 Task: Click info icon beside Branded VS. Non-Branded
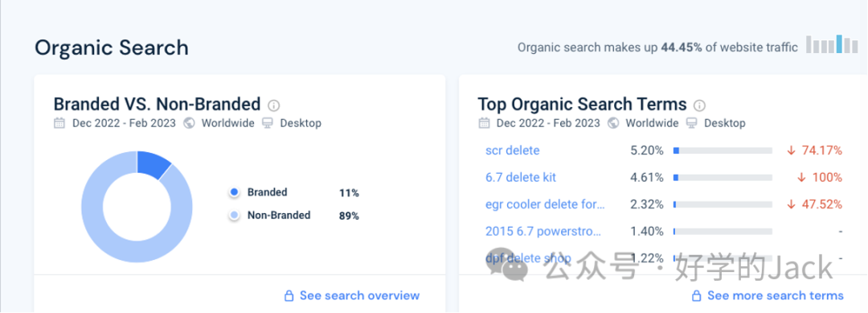click(273, 105)
